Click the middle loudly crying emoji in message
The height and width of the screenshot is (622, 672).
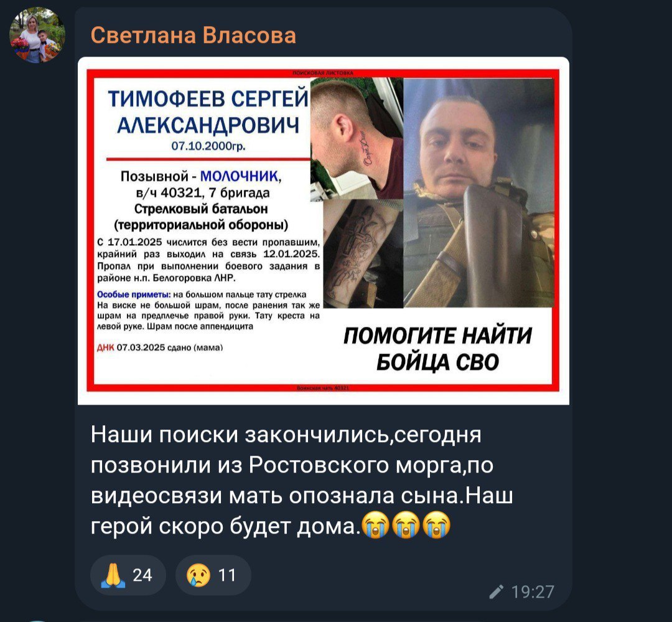coord(406,525)
